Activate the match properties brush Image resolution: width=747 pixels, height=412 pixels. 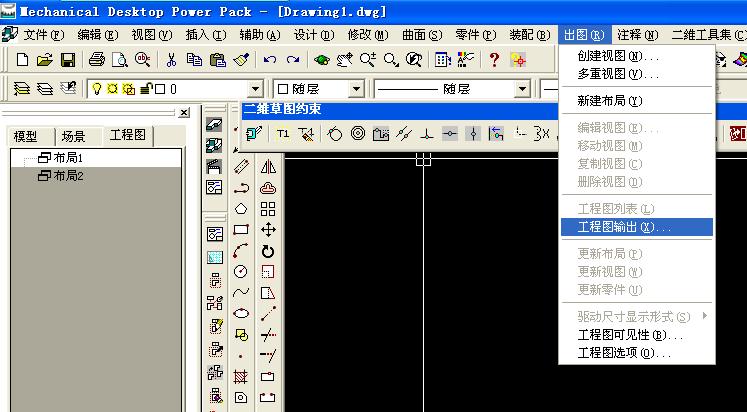click(x=242, y=60)
